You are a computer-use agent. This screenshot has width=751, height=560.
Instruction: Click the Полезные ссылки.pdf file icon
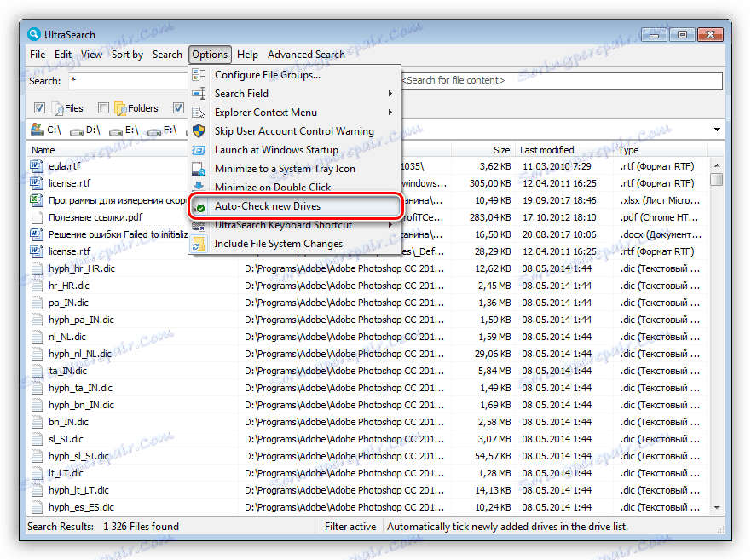click(37, 217)
